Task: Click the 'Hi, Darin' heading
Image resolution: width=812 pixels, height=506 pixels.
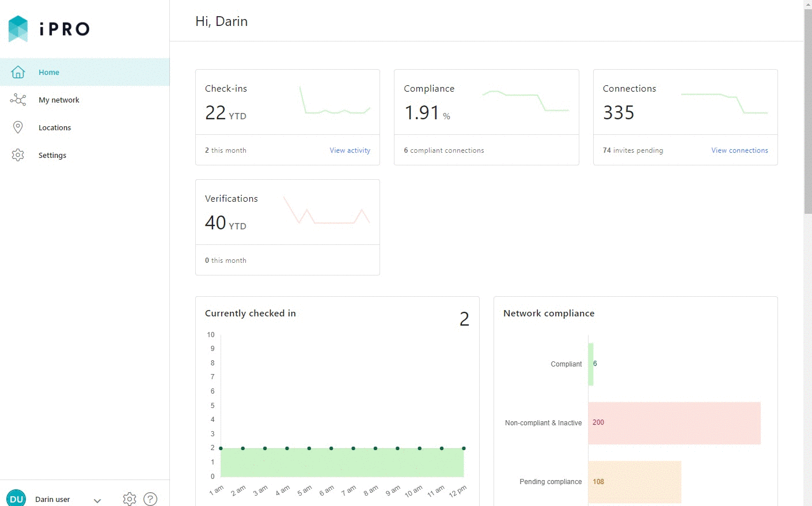Action: (222, 21)
